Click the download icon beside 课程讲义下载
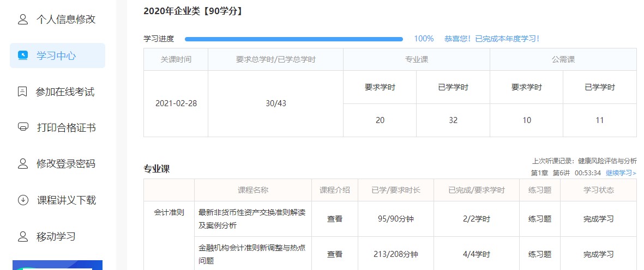 (23, 200)
